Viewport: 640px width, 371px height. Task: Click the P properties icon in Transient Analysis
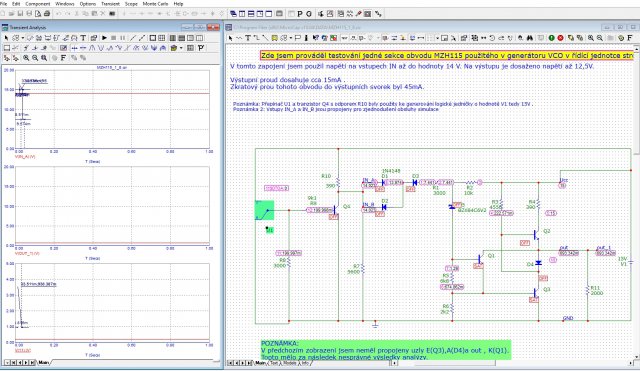(201, 47)
